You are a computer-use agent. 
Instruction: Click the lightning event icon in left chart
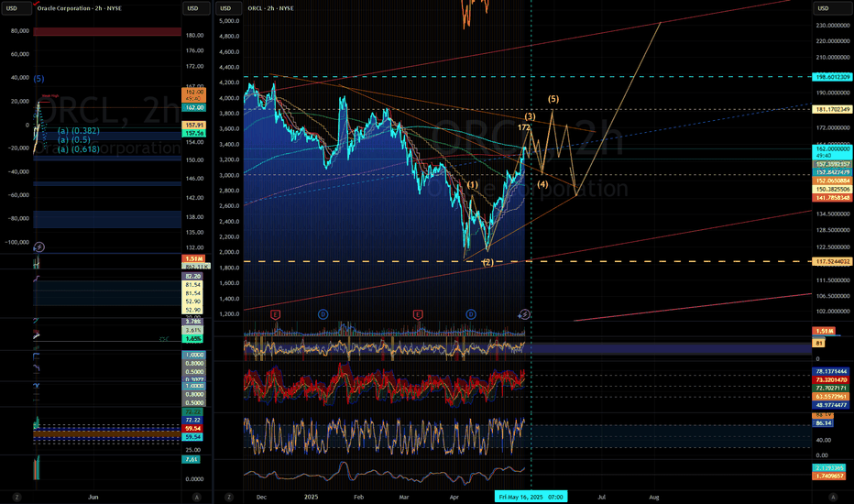point(39,247)
